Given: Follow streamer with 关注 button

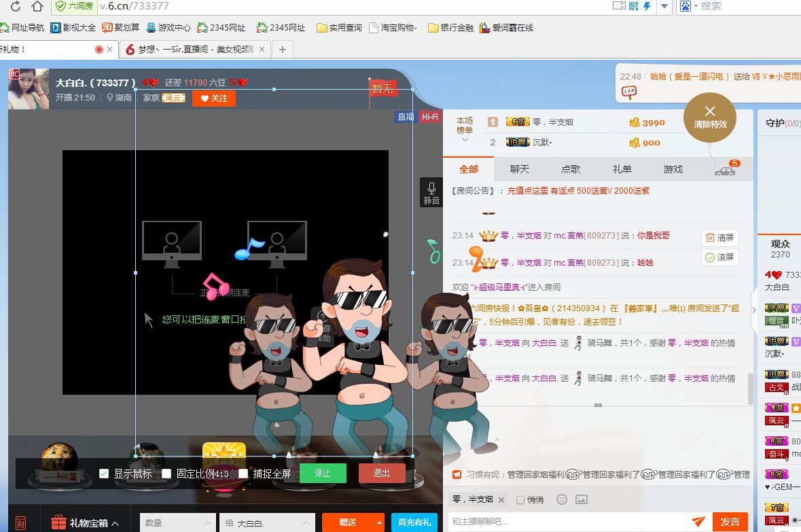Looking at the screenshot, I should 214,98.
